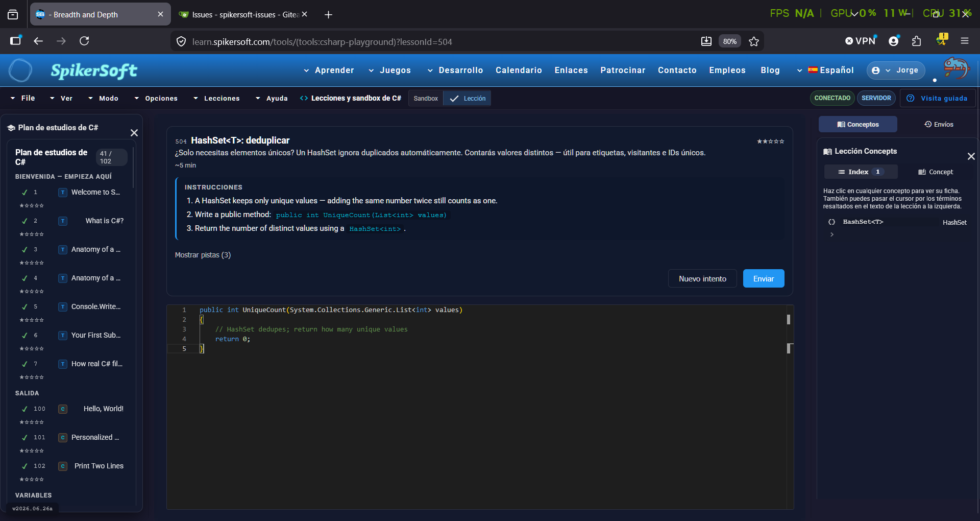Viewport: 980px width, 521px height.
Task: Click the Spanish flag language icon
Action: coord(813,70)
